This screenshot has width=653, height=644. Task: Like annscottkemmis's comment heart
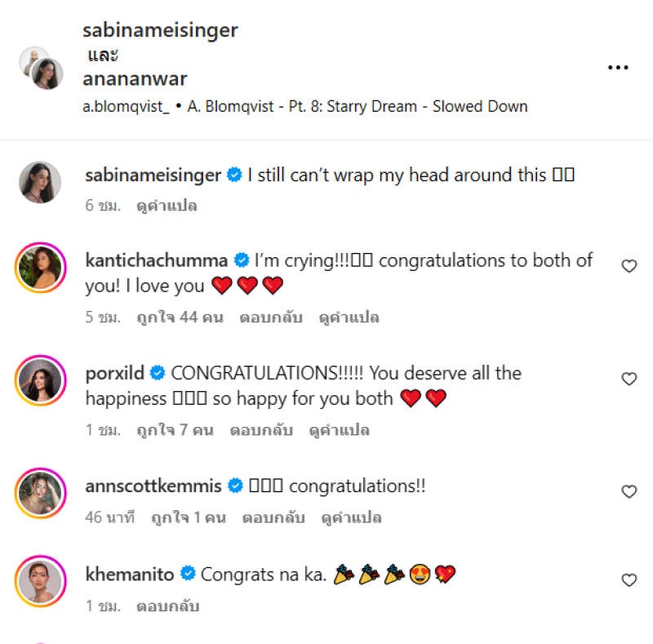[x=629, y=491]
